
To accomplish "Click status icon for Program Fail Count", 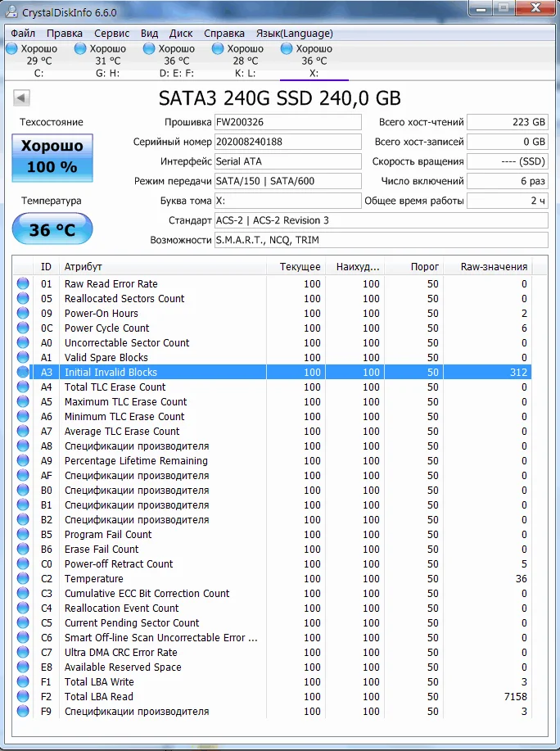I will [x=23, y=535].
